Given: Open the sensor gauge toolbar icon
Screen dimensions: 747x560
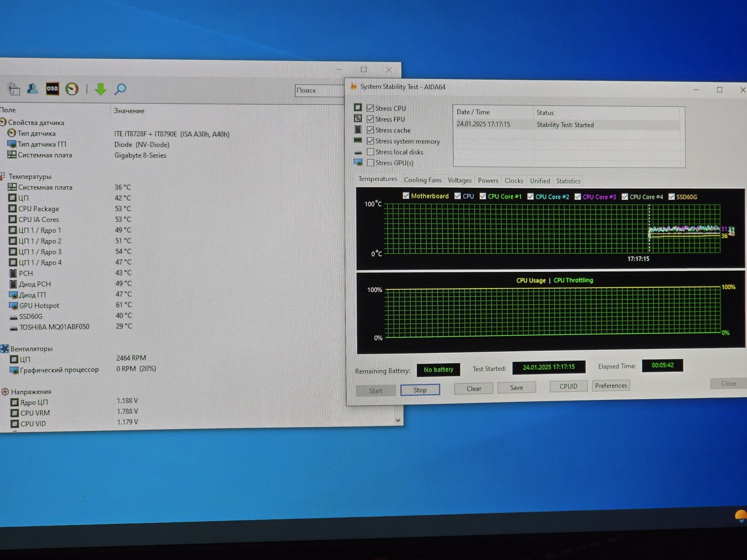Looking at the screenshot, I should pyautogui.click(x=72, y=89).
